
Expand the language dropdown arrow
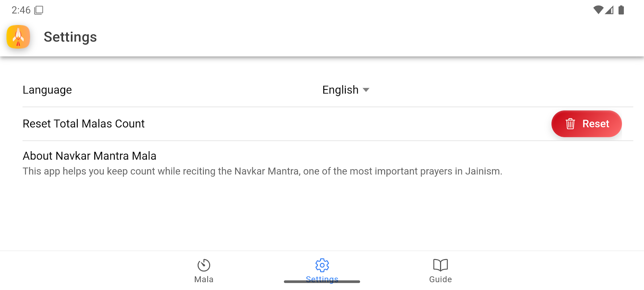click(366, 90)
